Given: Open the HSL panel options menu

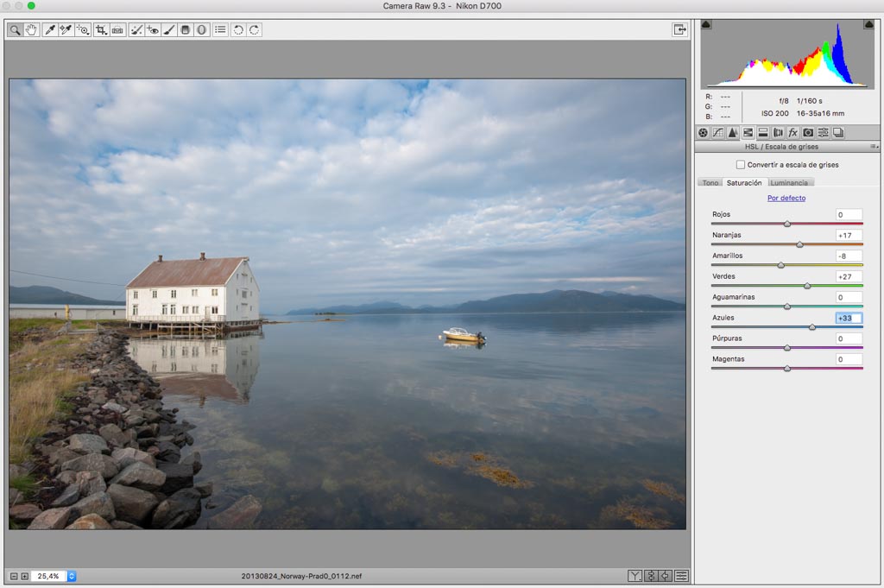Looking at the screenshot, I should coord(874,147).
